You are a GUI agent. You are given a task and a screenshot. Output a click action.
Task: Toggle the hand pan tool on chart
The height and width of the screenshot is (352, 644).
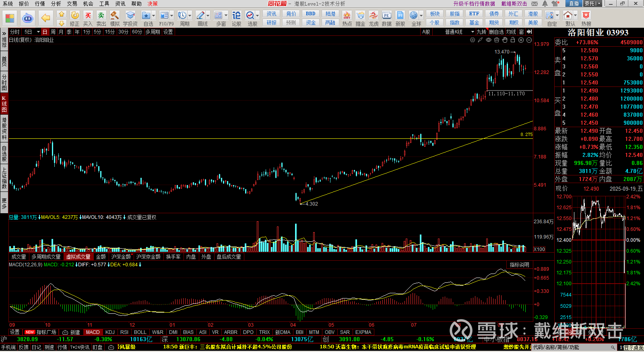click(505, 40)
